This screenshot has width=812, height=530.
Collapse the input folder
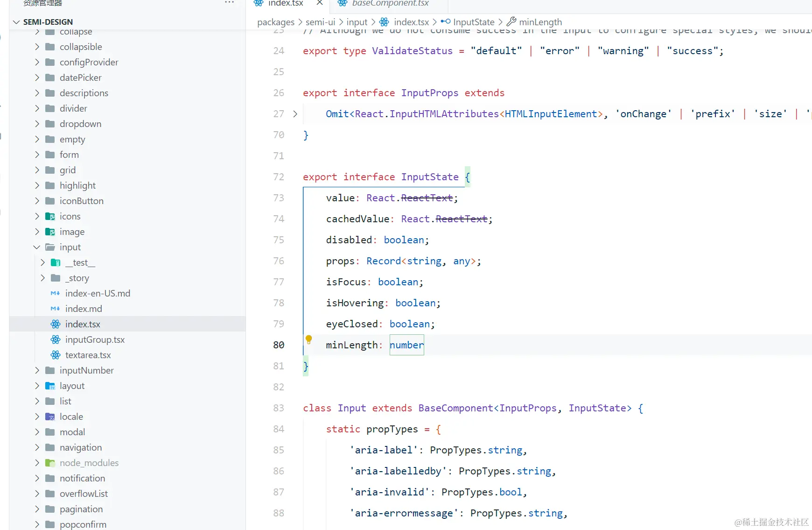(37, 247)
